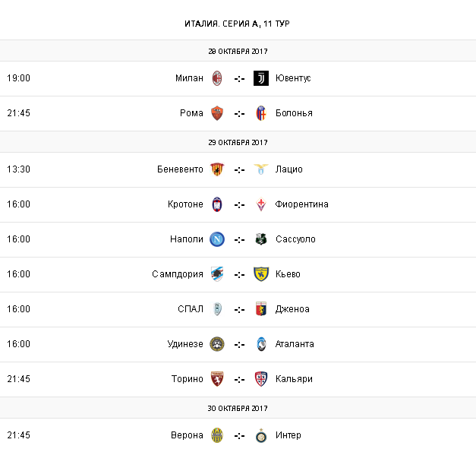This screenshot has width=476, height=452.
Task: Click the Кальяри team name
Action: click(294, 379)
